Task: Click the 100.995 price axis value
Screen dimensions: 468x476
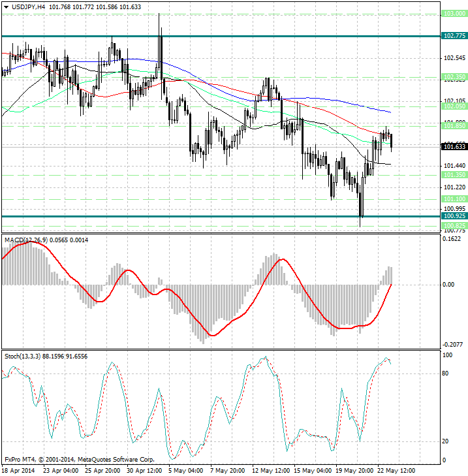Action: coord(454,209)
